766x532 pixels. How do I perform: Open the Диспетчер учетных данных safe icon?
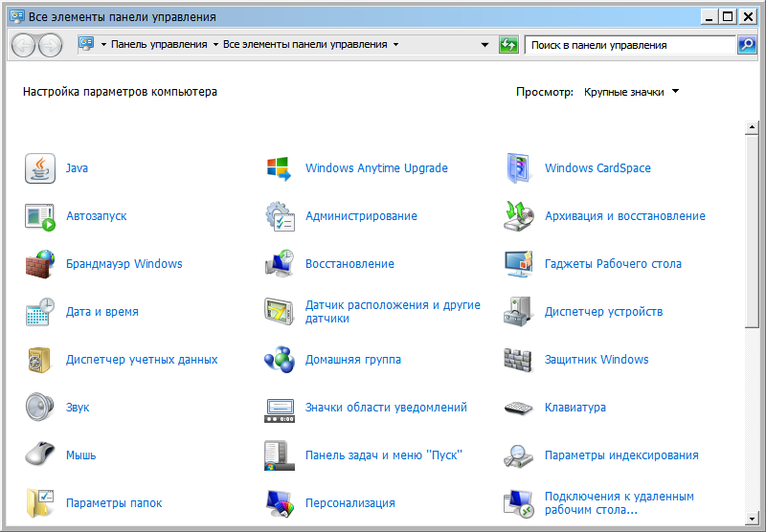click(x=40, y=360)
